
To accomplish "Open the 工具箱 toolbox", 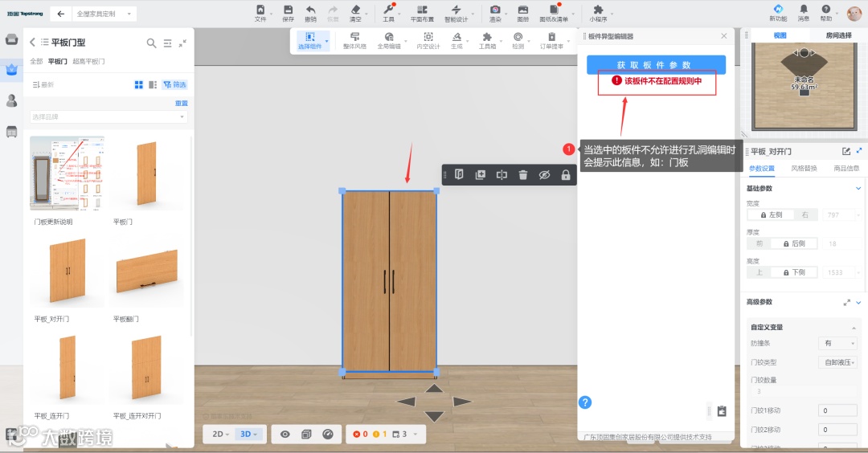I will click(x=487, y=40).
